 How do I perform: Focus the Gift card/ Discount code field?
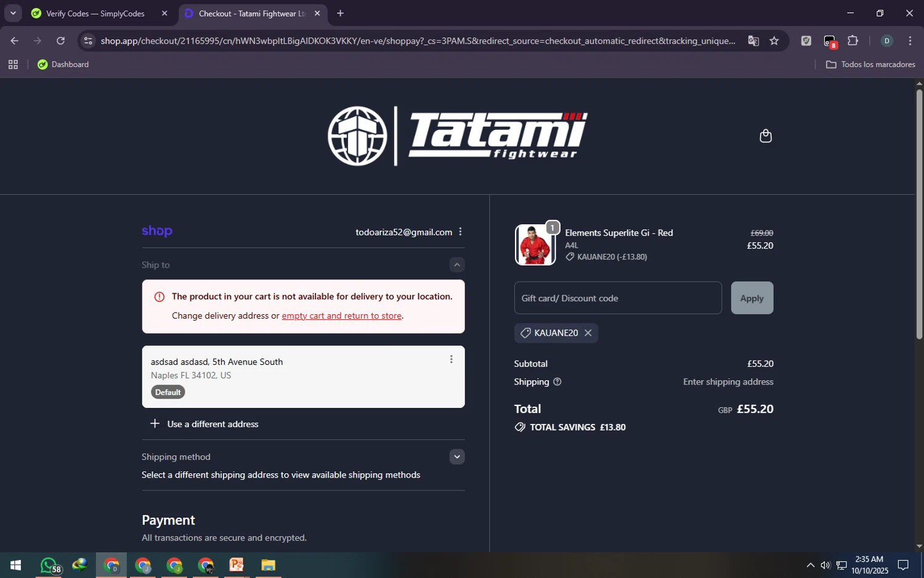tap(618, 298)
